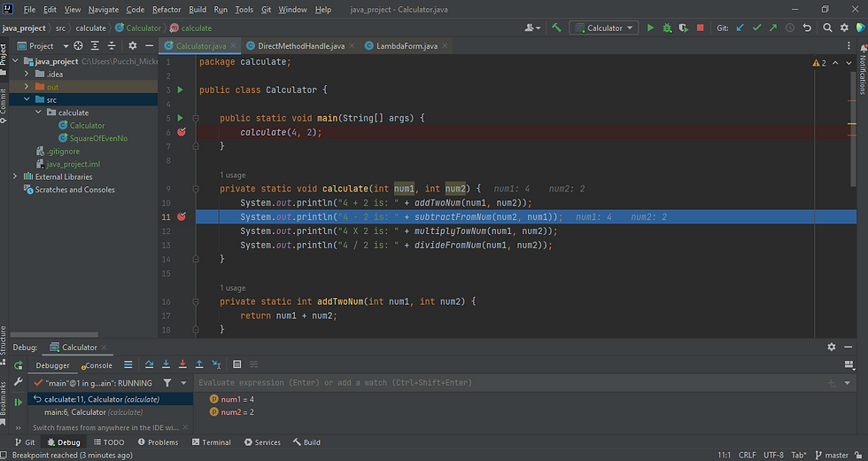Open the Build menu
868x461 pixels.
point(198,10)
